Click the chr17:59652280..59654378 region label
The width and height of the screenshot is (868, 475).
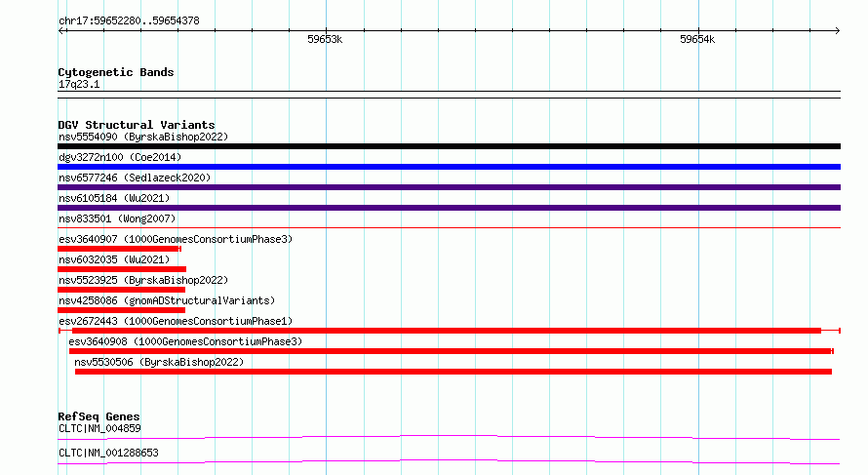pos(129,21)
